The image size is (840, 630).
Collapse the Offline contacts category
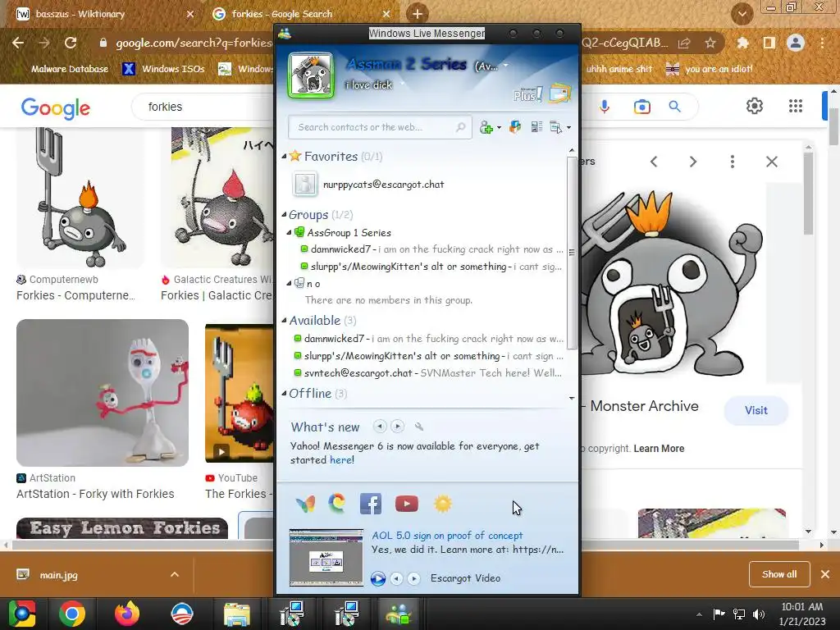pos(285,393)
